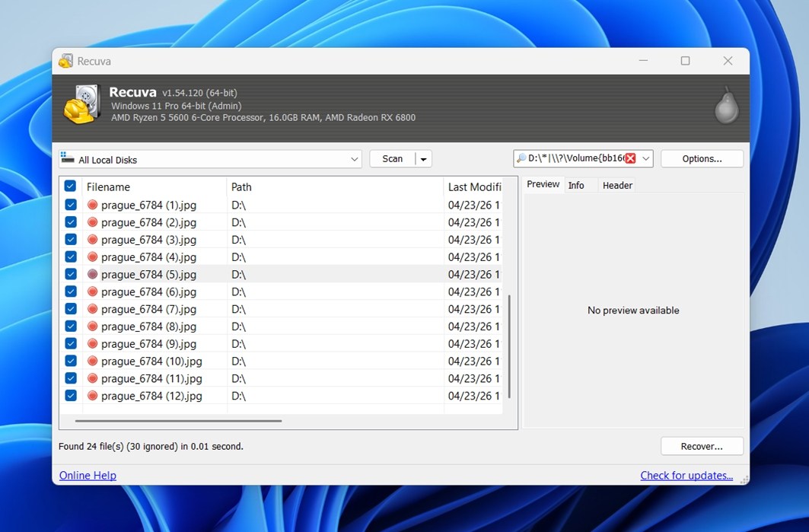Click the red status dot for prague_6784 (4).jpg

92,257
